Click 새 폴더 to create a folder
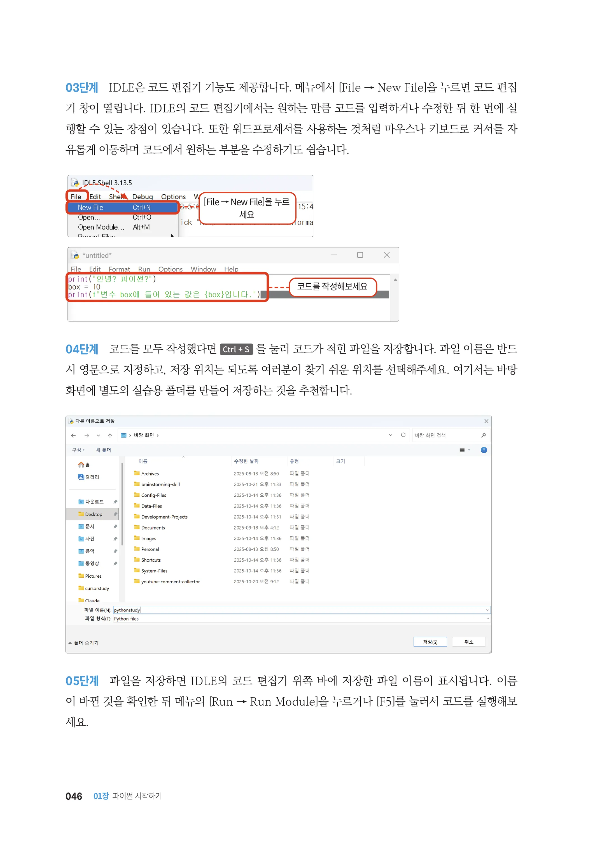This screenshot has height=842, width=616. point(103,450)
